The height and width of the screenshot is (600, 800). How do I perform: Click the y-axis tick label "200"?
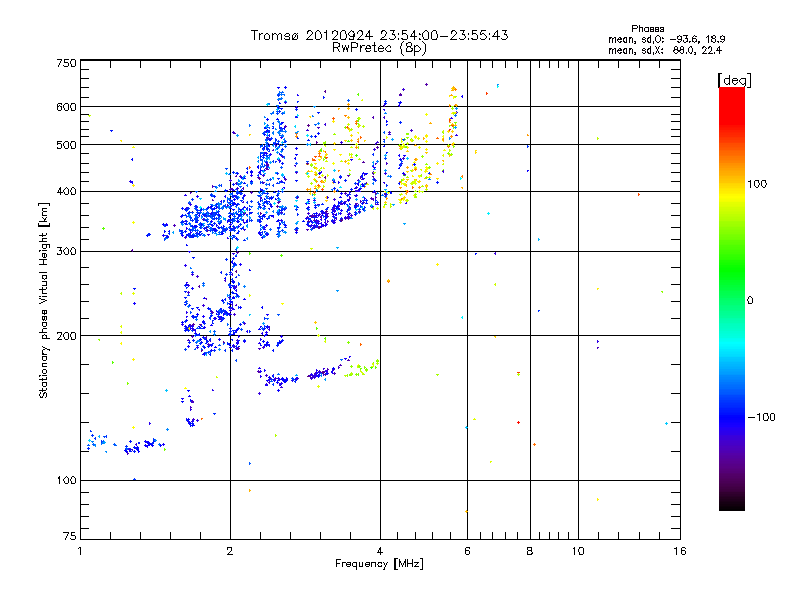pyautogui.click(x=66, y=336)
